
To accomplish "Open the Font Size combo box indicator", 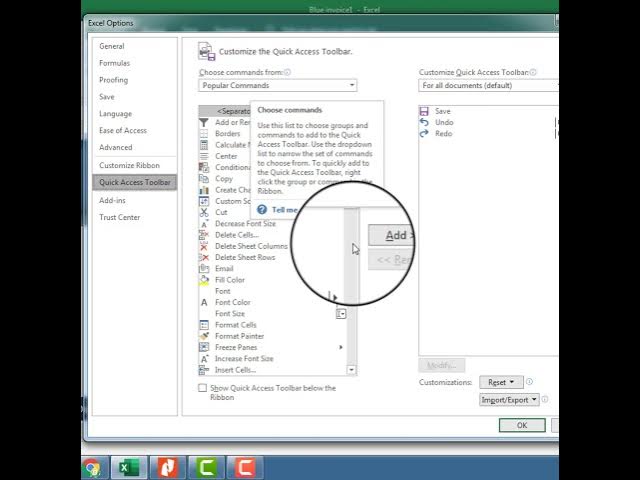I will click(341, 314).
